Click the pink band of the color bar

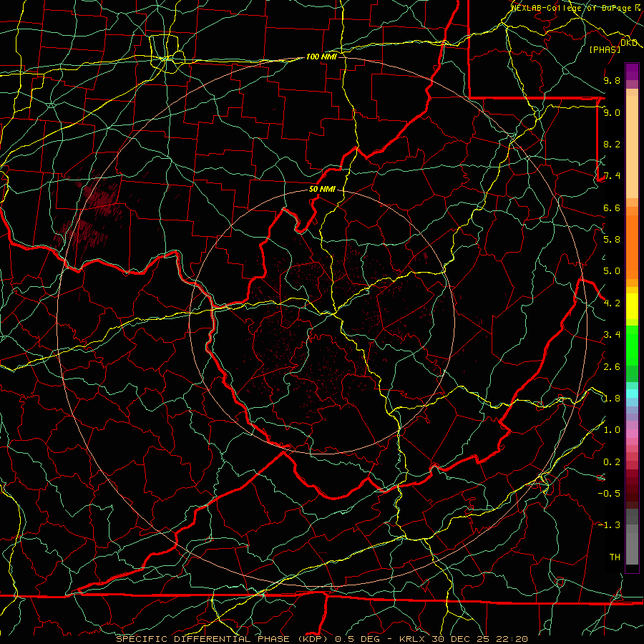pos(632,434)
